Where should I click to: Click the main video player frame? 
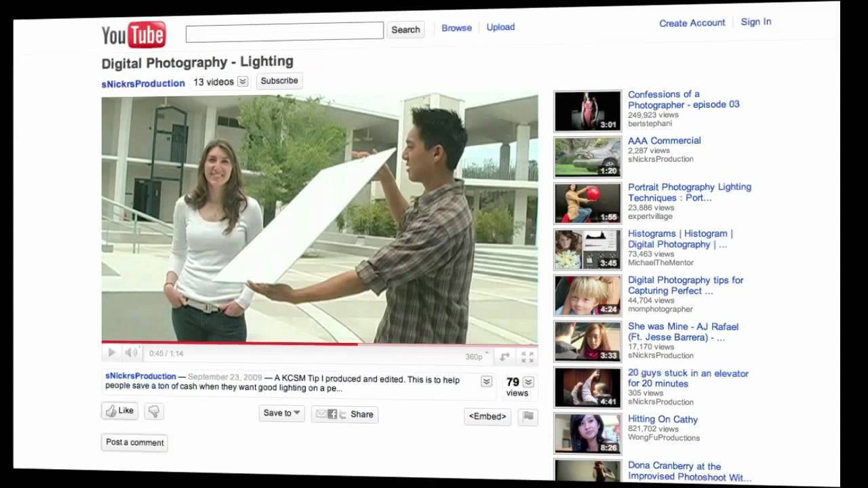[x=319, y=219]
